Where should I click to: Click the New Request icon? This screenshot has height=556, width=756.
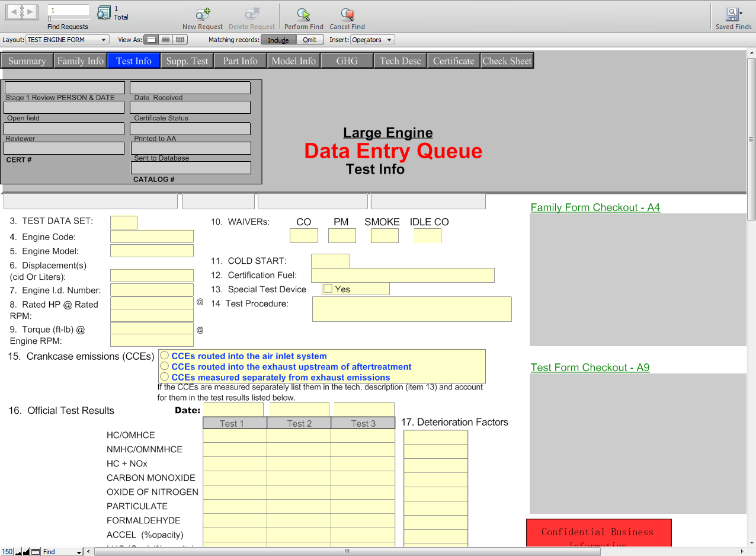click(x=203, y=14)
